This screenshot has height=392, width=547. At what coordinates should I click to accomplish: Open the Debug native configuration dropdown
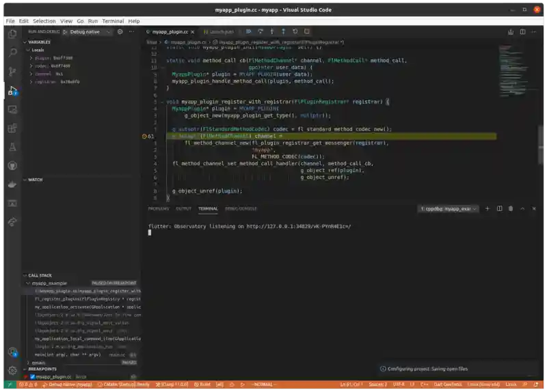pos(90,31)
